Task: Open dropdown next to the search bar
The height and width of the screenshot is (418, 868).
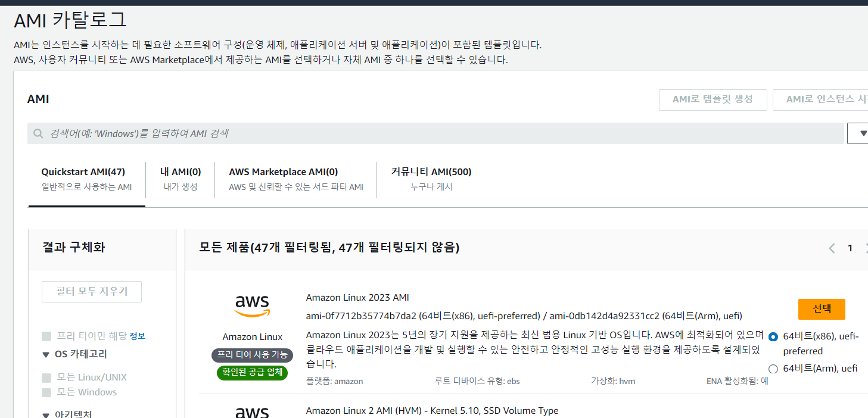Action: [858, 133]
